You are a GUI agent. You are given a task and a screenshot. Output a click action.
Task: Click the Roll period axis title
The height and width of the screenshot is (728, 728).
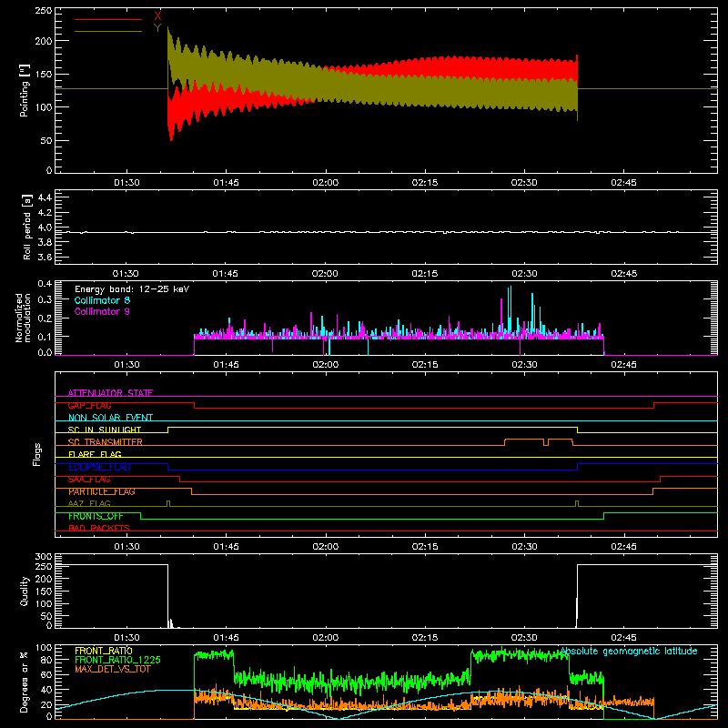point(27,227)
